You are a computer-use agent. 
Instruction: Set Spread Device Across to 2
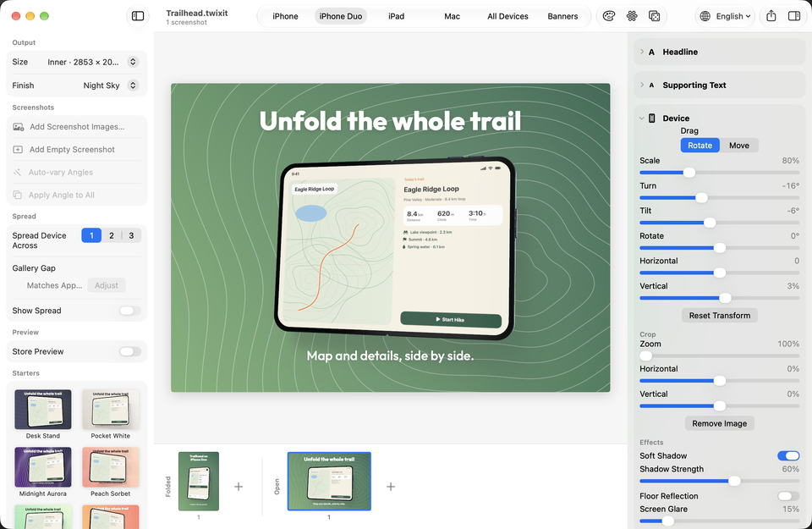(x=112, y=236)
